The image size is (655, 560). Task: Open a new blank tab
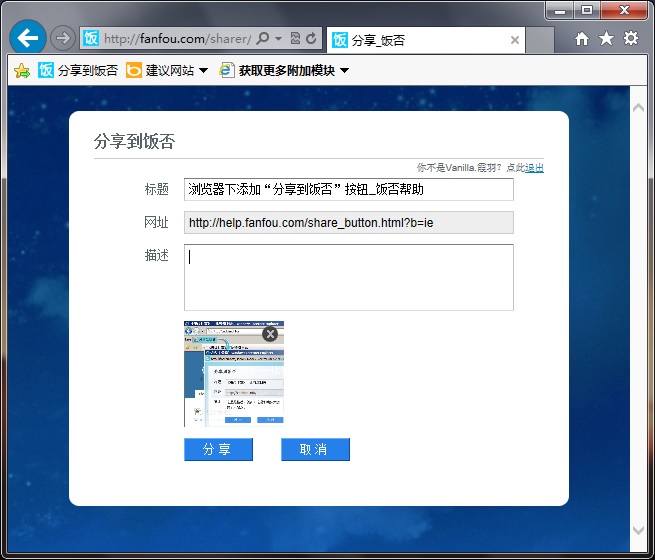[x=540, y=40]
